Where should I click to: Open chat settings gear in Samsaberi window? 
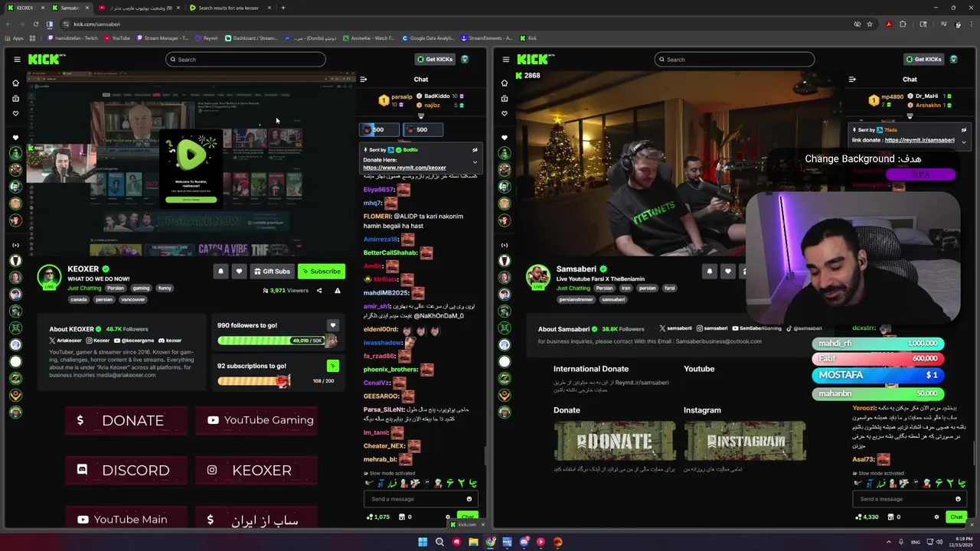click(936, 517)
